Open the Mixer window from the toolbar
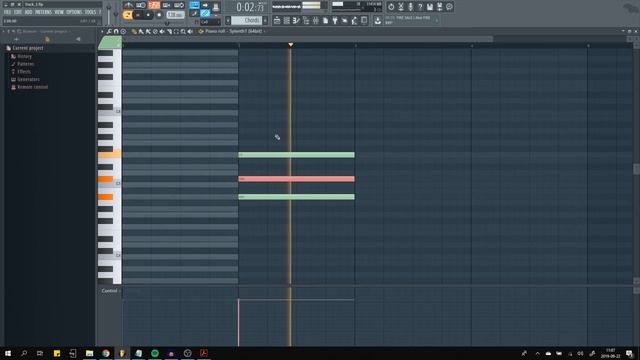 tap(316, 20)
